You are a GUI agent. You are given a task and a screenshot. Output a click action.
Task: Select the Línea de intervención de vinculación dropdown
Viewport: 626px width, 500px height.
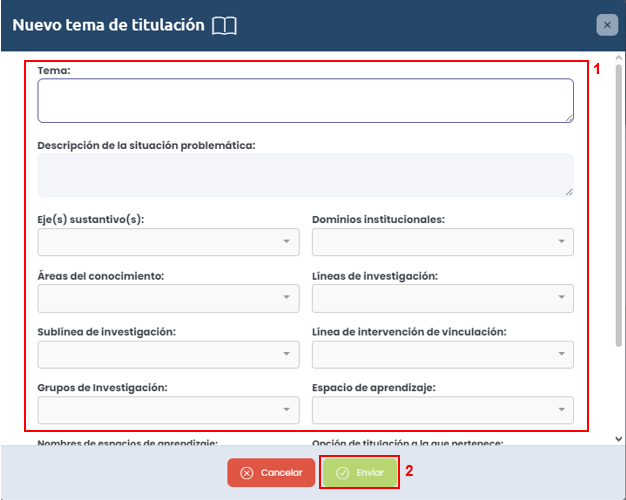pos(442,354)
